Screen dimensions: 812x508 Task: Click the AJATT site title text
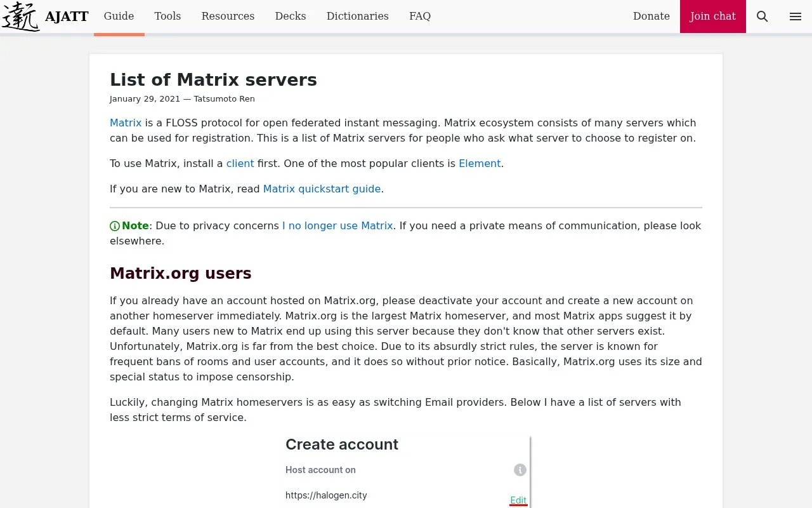click(67, 17)
